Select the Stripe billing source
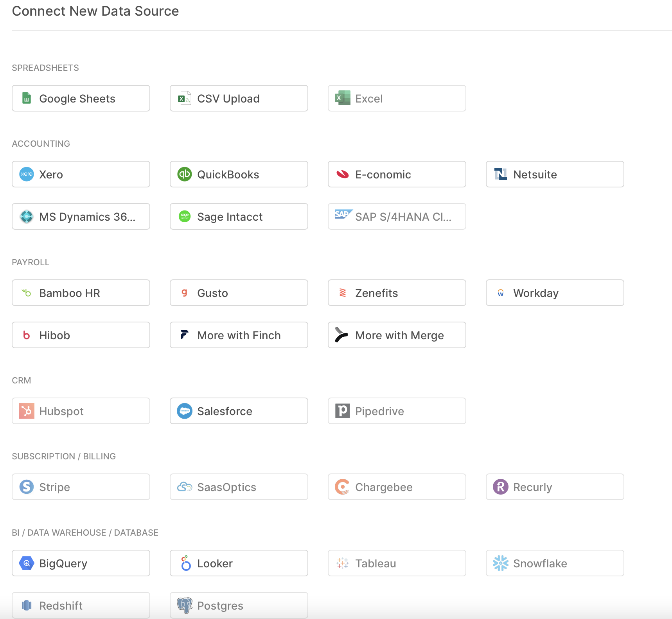This screenshot has width=672, height=619. click(81, 487)
